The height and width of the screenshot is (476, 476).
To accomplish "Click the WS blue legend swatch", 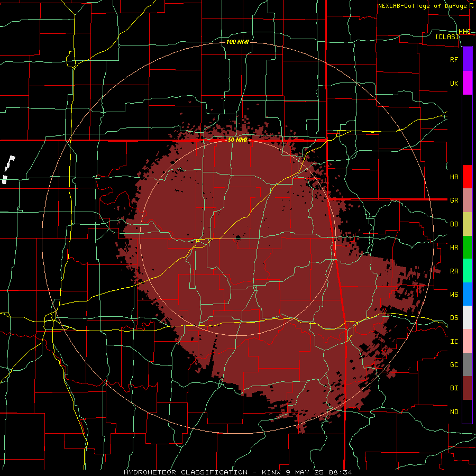I will 467,294.
